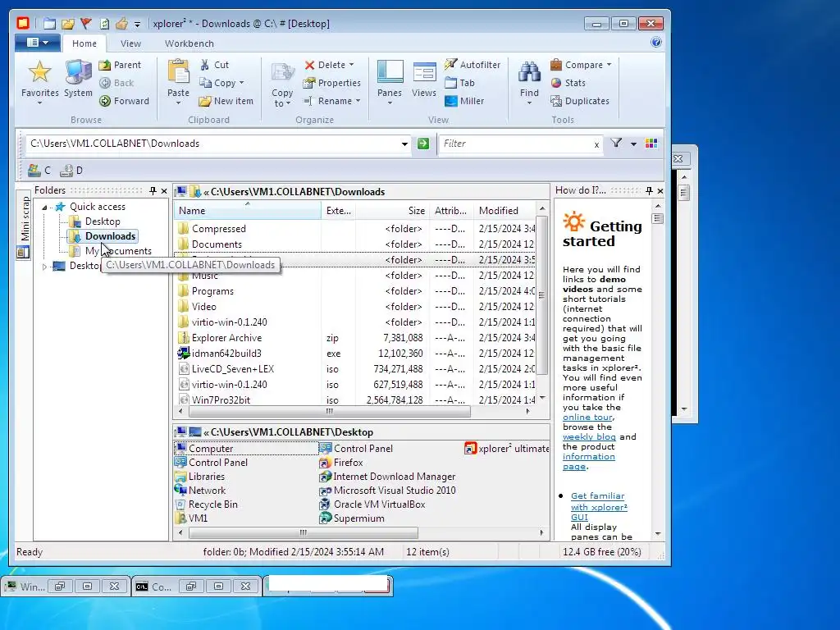Show folder Stats

568,83
